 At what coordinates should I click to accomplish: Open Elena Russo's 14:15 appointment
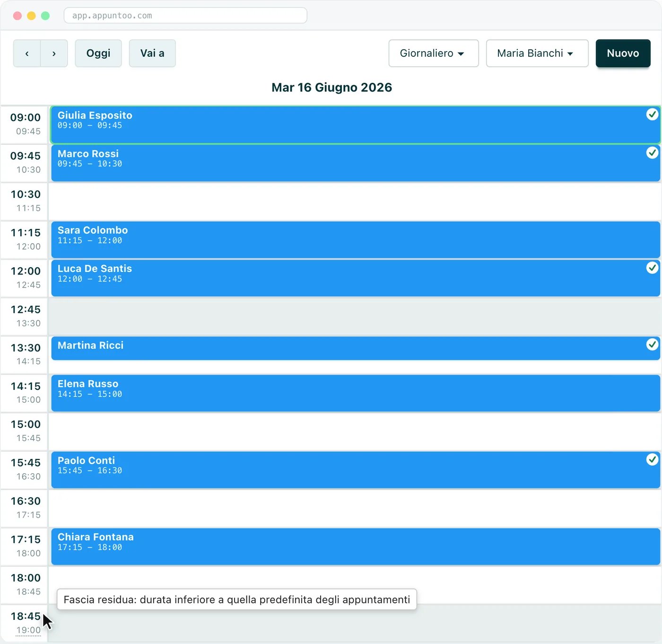(x=355, y=393)
